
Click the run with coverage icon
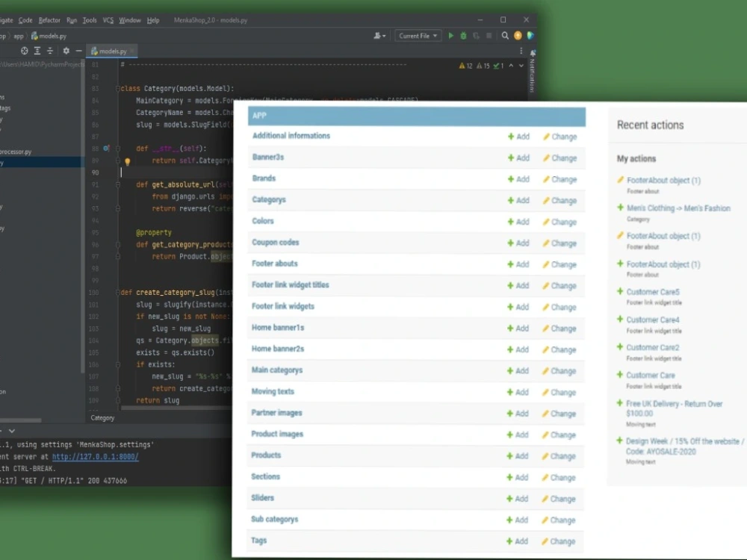(x=476, y=36)
